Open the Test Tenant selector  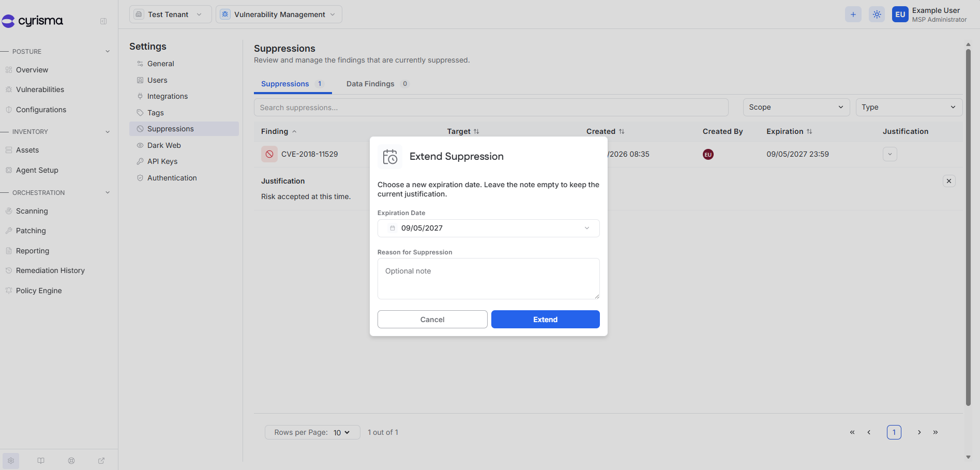(x=171, y=14)
